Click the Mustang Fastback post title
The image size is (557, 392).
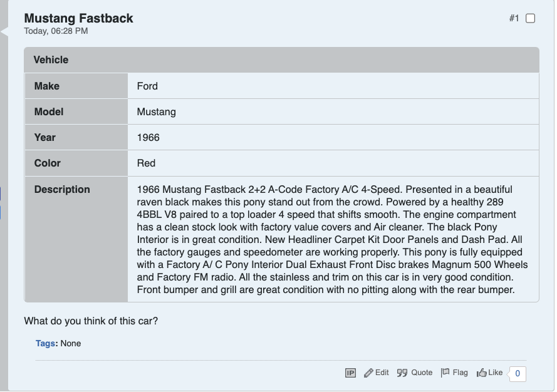pos(78,18)
